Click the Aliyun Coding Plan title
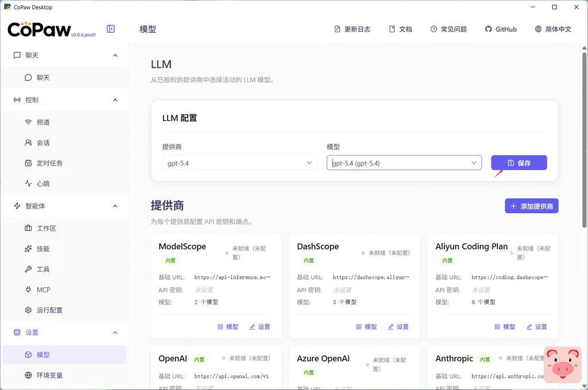The width and height of the screenshot is (588, 390). (471, 246)
